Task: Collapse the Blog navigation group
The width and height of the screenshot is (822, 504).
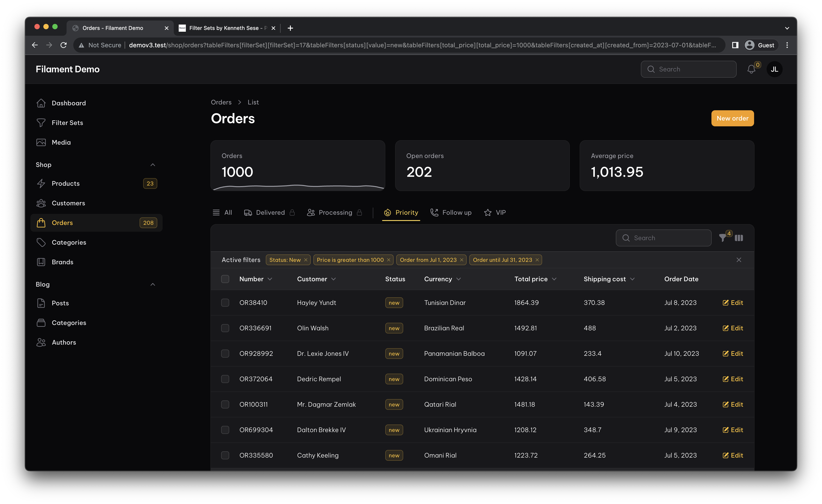Action: coord(153,284)
